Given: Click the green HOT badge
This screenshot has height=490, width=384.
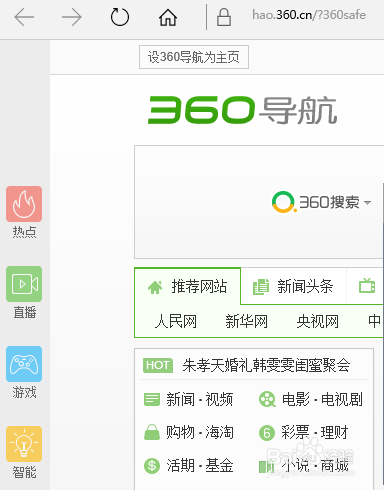Looking at the screenshot, I should 158,365.
